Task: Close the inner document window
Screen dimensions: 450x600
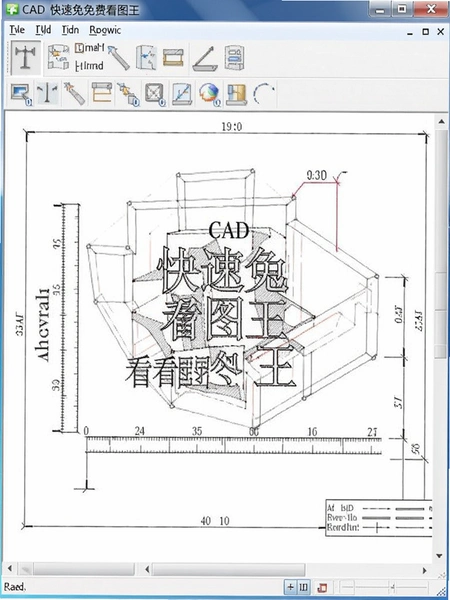Action: (440, 32)
